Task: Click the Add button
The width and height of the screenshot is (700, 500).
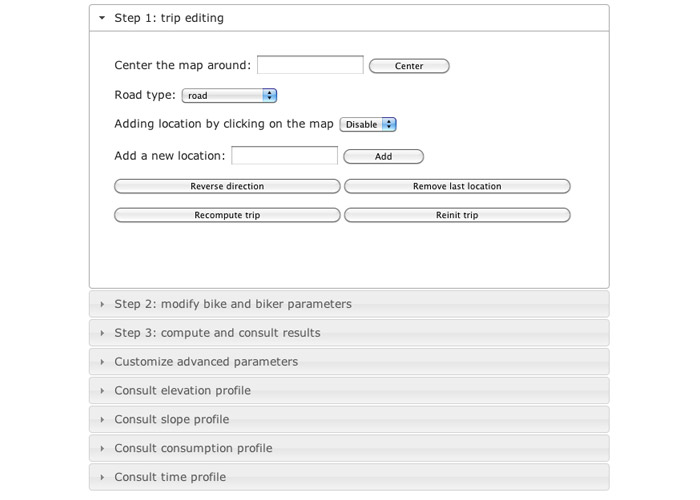Action: [x=383, y=156]
